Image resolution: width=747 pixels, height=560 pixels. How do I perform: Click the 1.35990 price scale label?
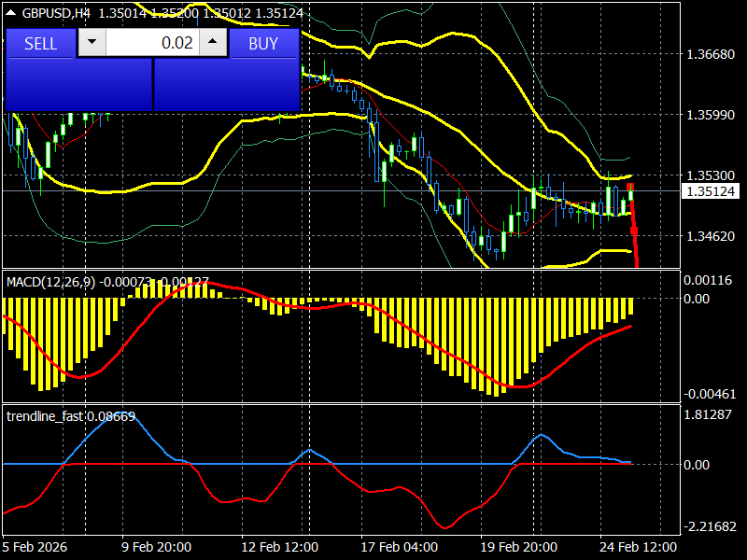(x=710, y=115)
